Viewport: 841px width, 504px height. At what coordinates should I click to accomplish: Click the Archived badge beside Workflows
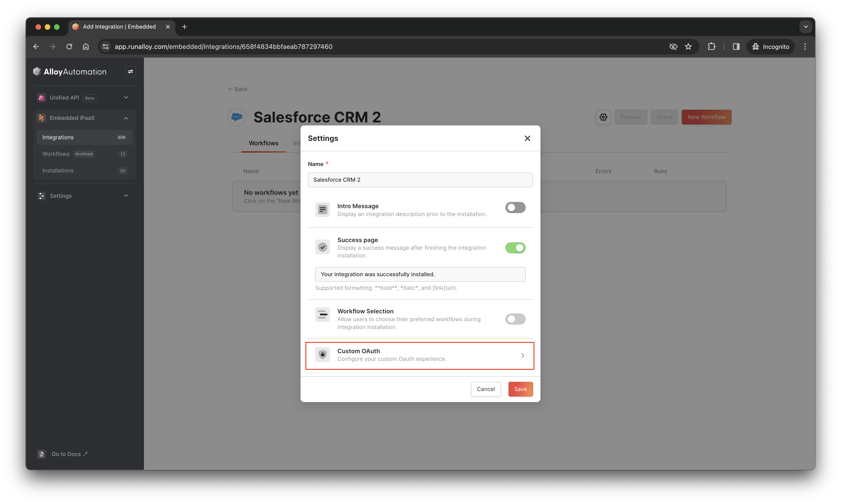[x=84, y=154]
